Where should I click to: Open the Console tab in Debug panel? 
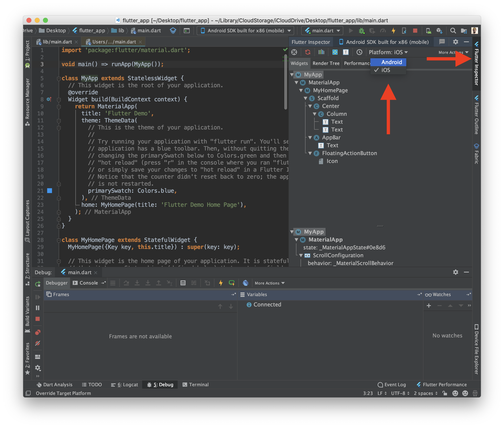[86, 283]
